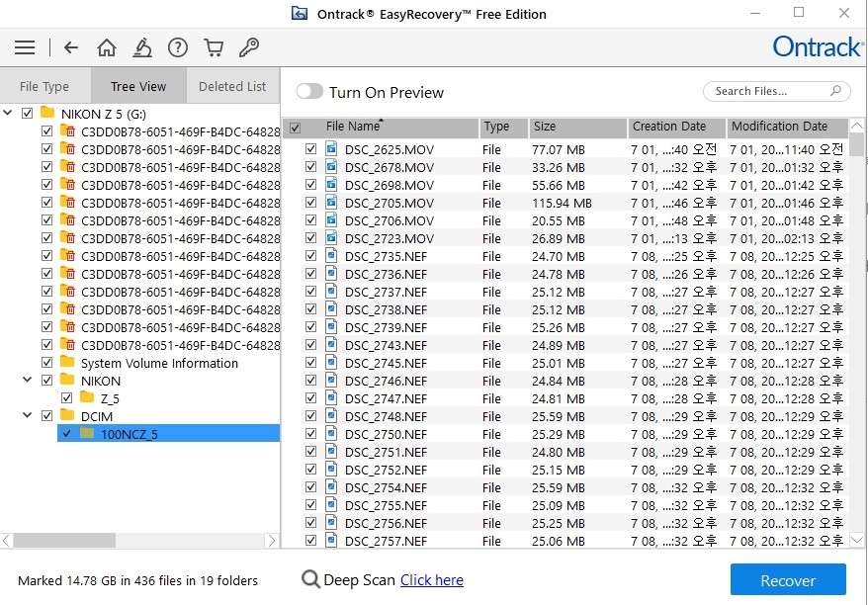
Task: Collapse the NIKON folder node
Action: [27, 380]
